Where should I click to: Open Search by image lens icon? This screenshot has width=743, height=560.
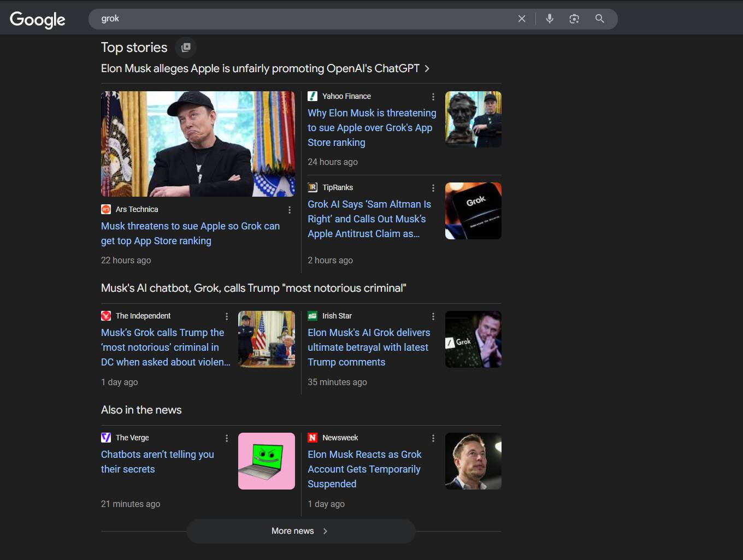574,19
